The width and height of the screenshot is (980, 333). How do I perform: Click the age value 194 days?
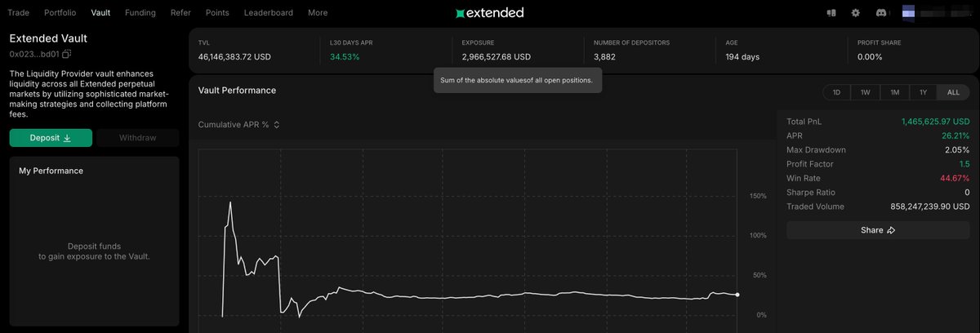(x=742, y=57)
